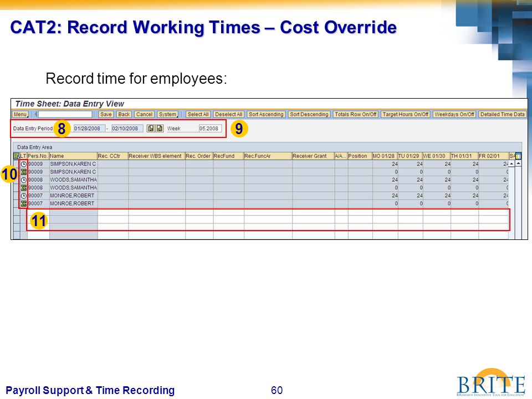Toggle Weekdays On/Off

[x=454, y=115]
